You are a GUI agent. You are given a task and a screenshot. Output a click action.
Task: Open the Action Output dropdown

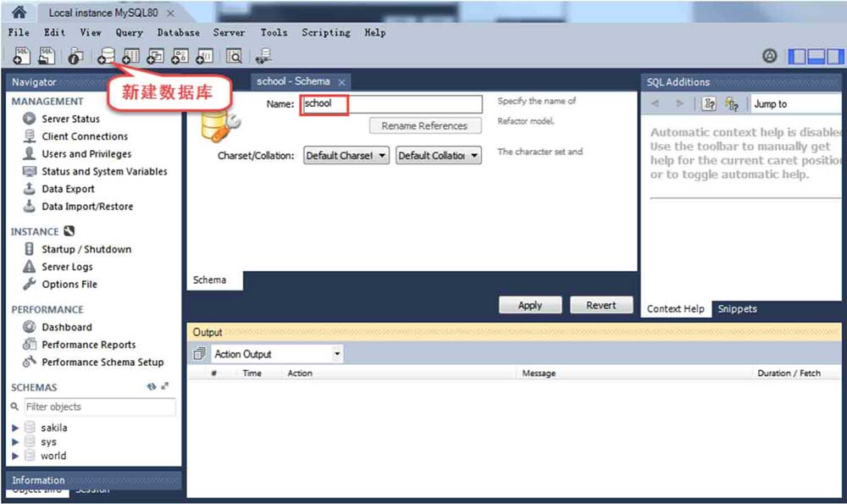(277, 354)
